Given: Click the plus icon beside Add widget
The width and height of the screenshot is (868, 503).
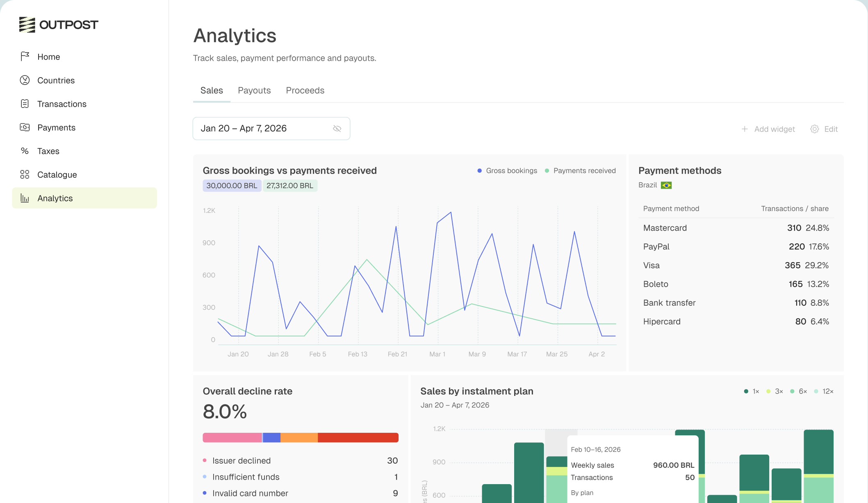Looking at the screenshot, I should [x=745, y=129].
